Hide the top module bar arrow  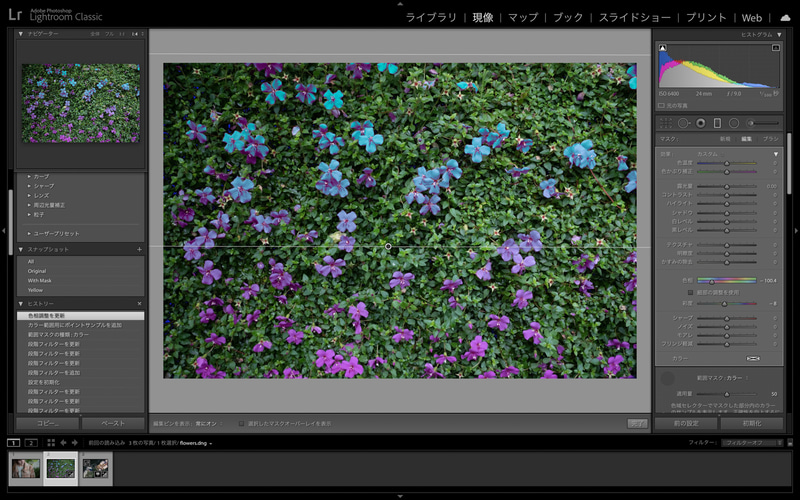(400, 4)
